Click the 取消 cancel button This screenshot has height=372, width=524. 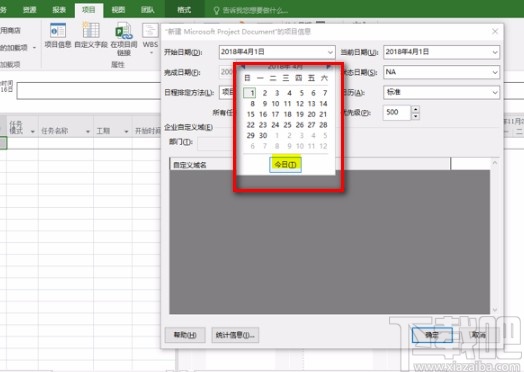(x=479, y=335)
